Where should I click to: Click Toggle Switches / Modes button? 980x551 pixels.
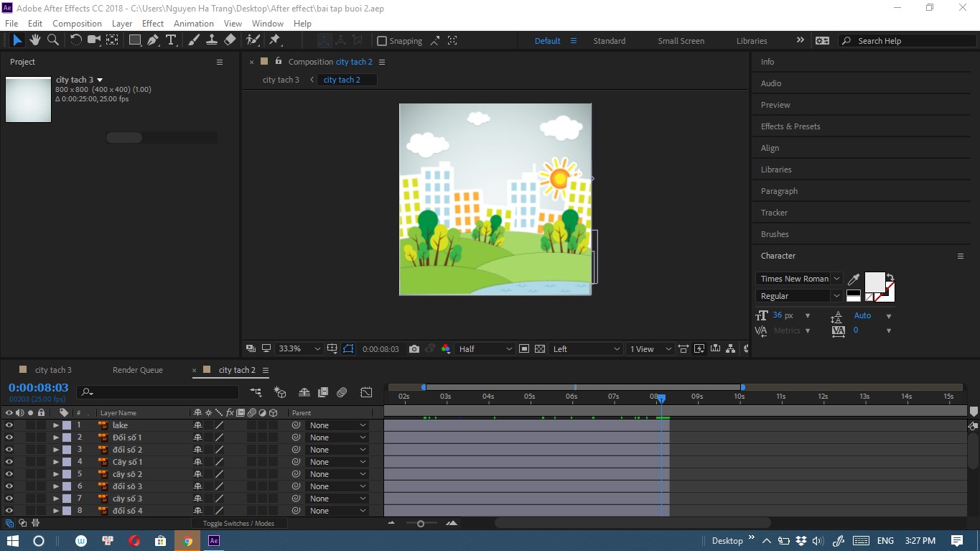click(x=238, y=524)
